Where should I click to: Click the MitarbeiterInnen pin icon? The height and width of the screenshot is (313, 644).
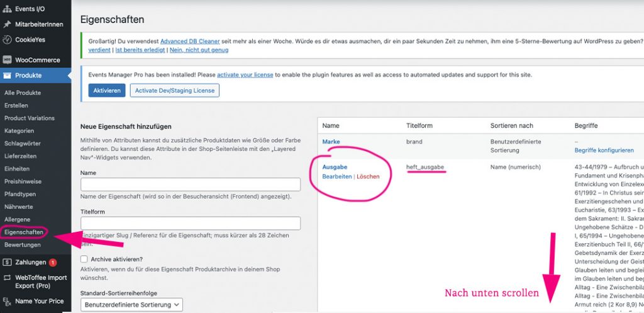[8, 25]
